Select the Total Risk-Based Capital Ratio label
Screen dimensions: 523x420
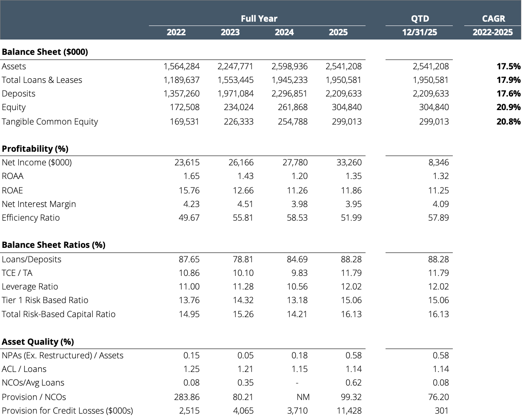(59, 314)
